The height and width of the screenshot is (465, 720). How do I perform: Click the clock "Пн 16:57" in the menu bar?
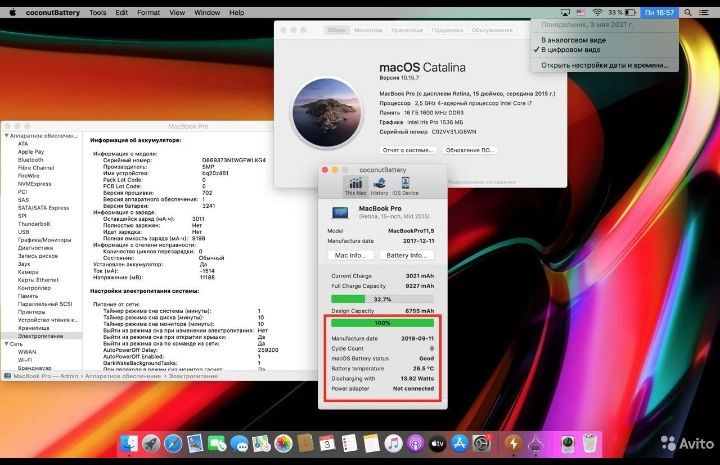point(659,12)
